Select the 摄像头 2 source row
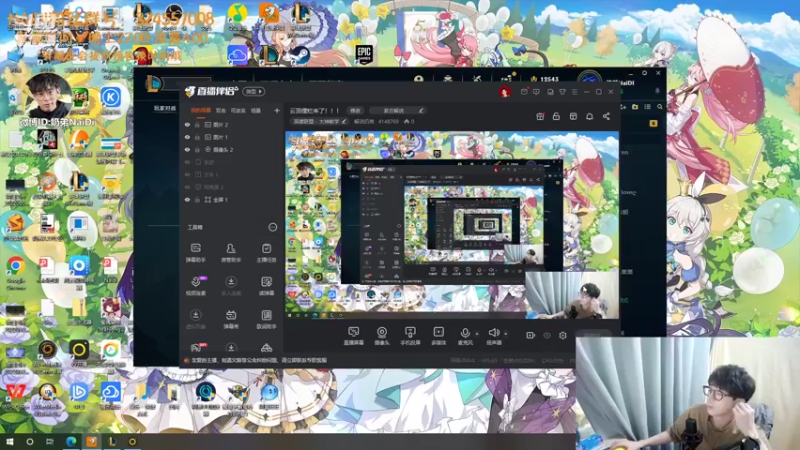 (x=232, y=149)
